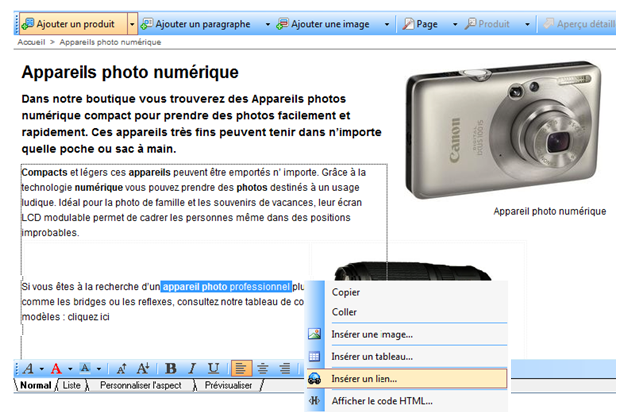Expand the Ajouter un produit dropdown arrow
This screenshot has height=412, width=626.
[133, 22]
